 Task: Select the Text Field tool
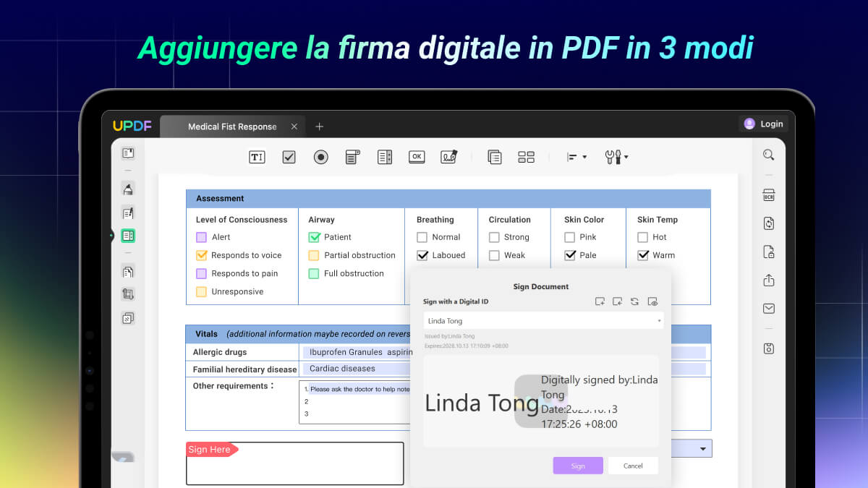point(257,156)
